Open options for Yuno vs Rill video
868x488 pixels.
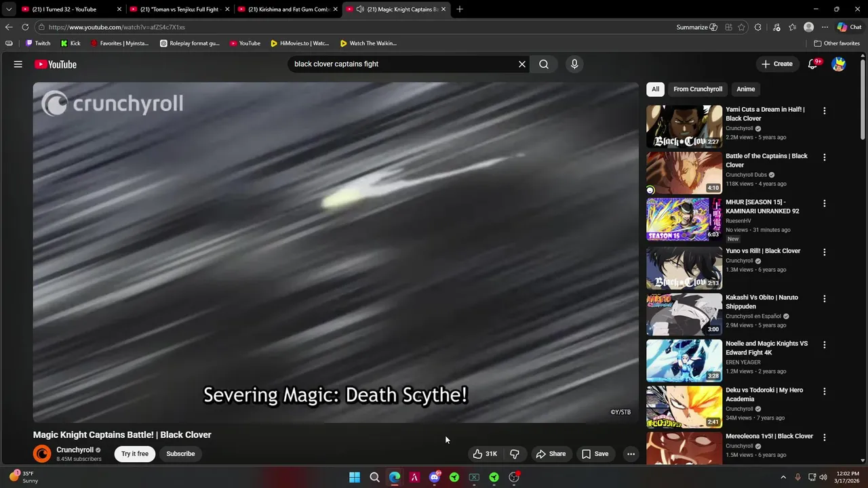point(825,252)
